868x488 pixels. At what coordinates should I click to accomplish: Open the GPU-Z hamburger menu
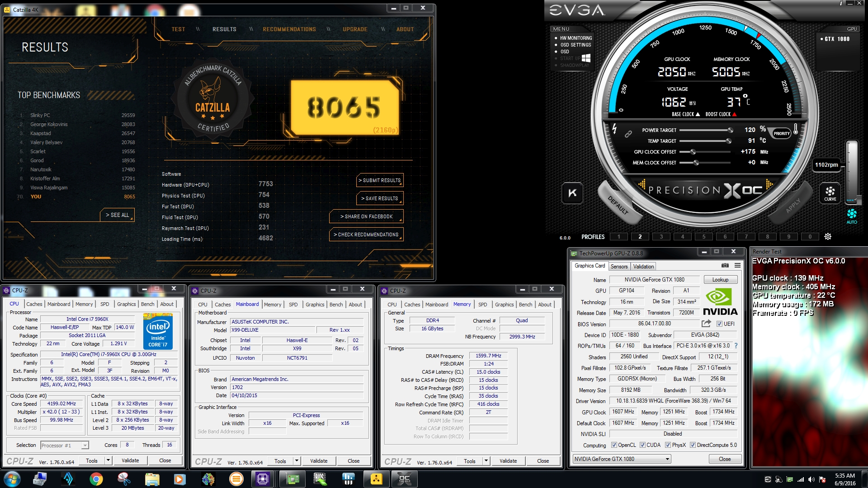point(737,266)
